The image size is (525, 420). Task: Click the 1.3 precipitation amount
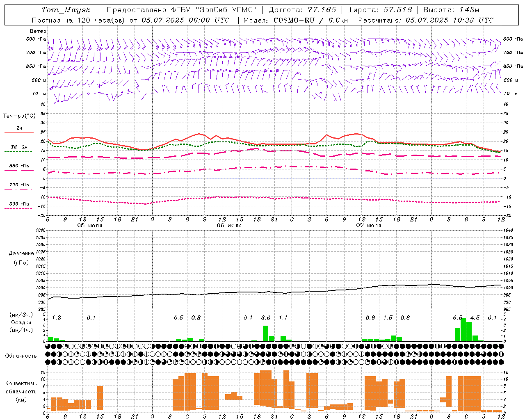(x=57, y=317)
